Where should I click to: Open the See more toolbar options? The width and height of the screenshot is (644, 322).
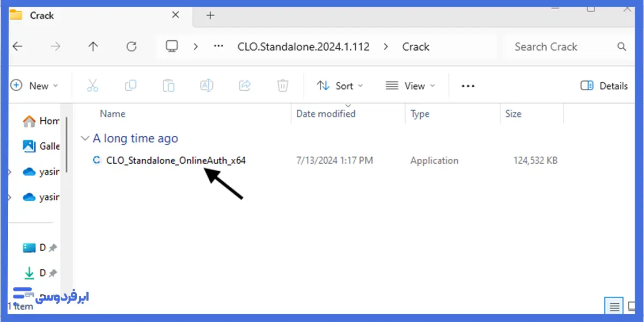468,86
